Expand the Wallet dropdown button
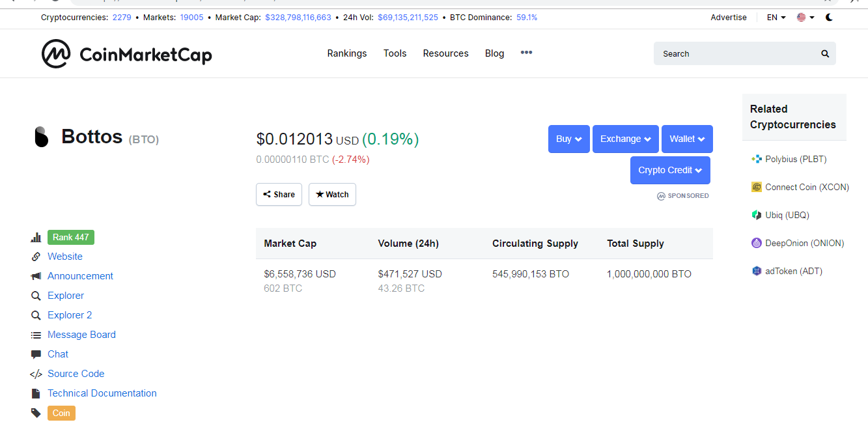 click(x=687, y=139)
